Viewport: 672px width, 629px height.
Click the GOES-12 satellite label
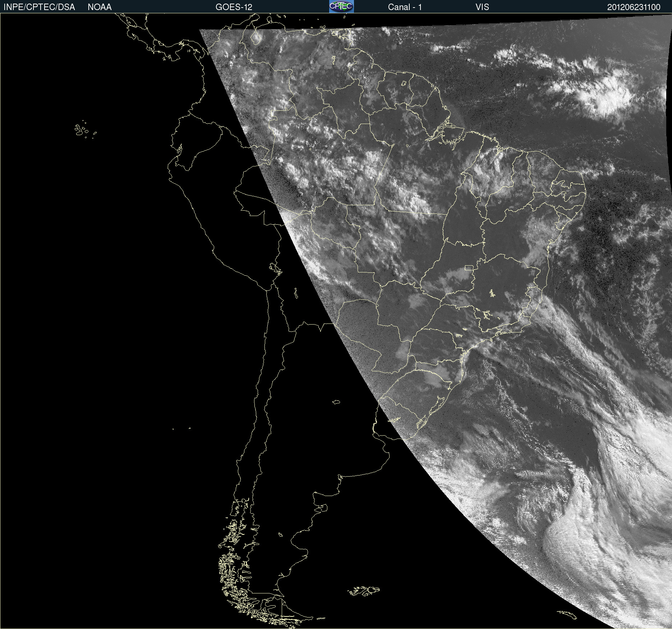(234, 7)
